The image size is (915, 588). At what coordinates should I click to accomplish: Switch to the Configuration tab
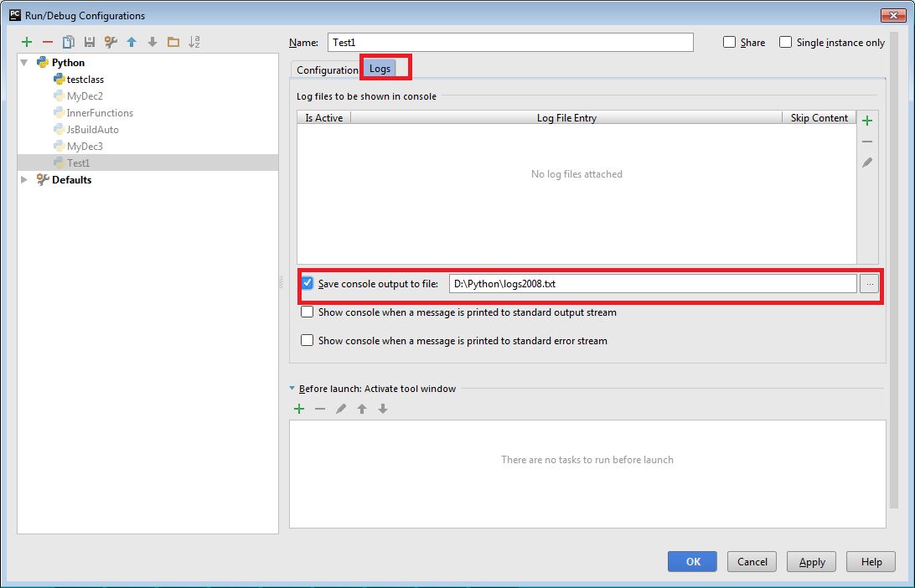point(328,70)
